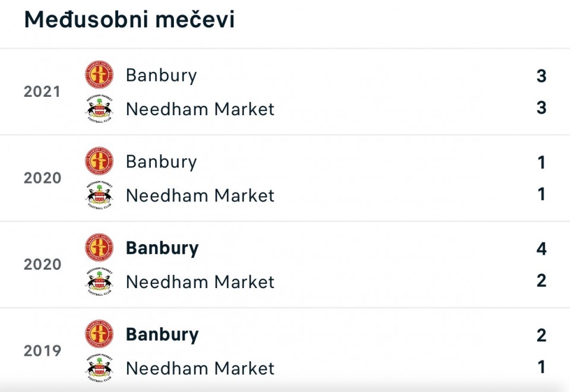Click Banbury crest in 2019 match
This screenshot has height=392, width=570.
point(99,334)
